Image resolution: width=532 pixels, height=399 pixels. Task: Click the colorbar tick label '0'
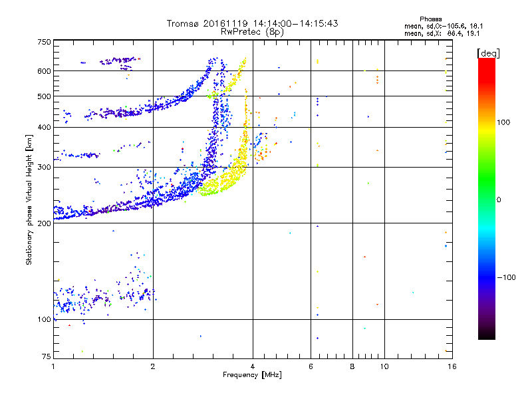[x=499, y=200]
